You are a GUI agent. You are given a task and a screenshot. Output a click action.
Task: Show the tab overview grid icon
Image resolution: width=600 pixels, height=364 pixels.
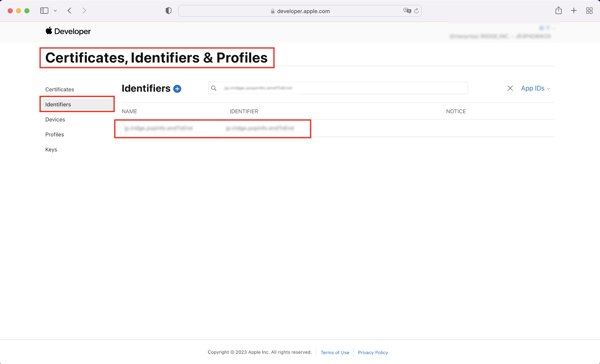coord(589,11)
